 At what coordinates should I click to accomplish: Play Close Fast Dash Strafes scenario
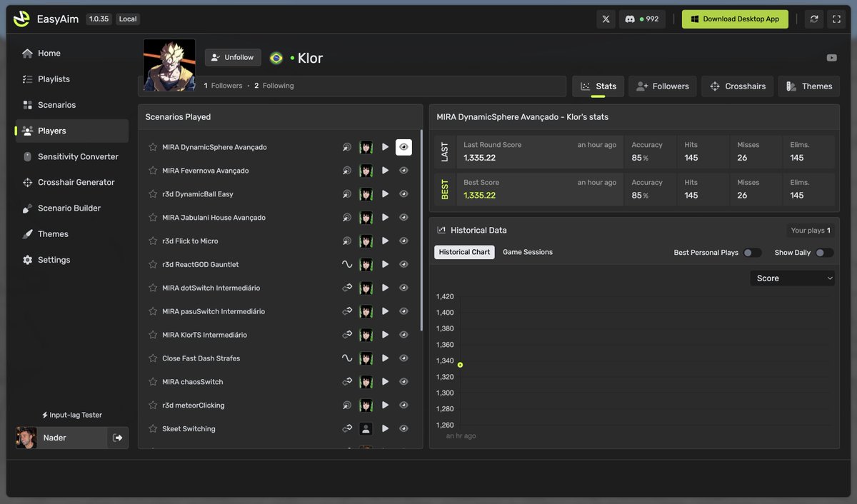click(385, 358)
